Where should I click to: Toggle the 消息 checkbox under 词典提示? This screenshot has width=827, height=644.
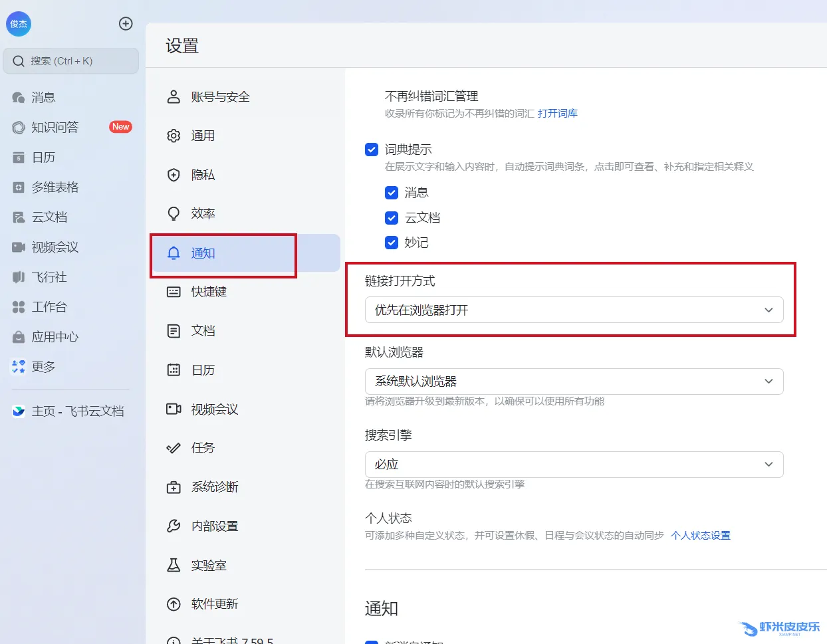coord(392,193)
